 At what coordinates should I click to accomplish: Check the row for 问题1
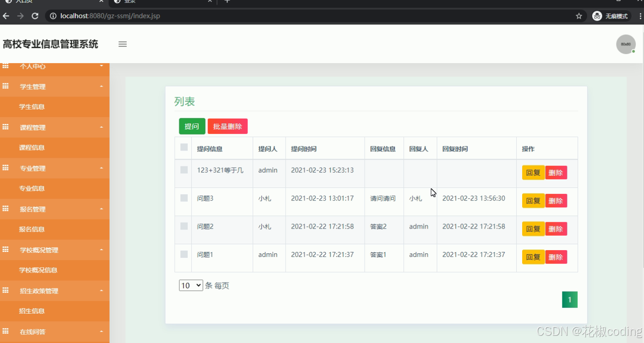click(x=184, y=254)
